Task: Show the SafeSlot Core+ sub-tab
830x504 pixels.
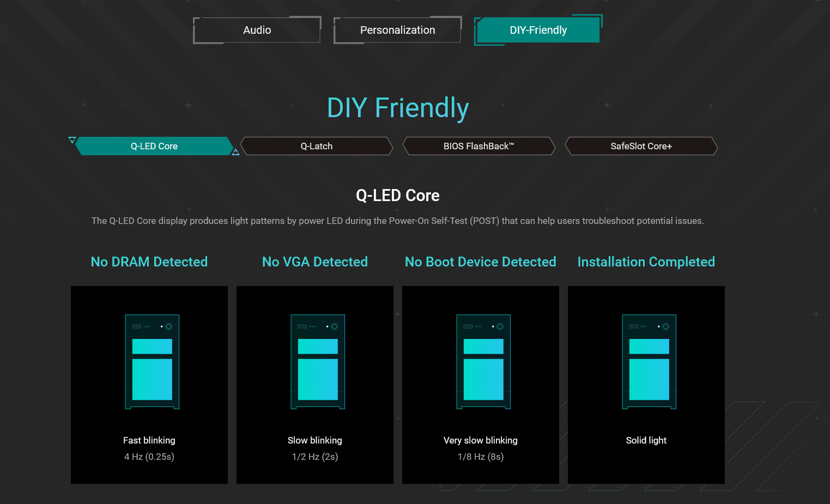Action: [641, 146]
